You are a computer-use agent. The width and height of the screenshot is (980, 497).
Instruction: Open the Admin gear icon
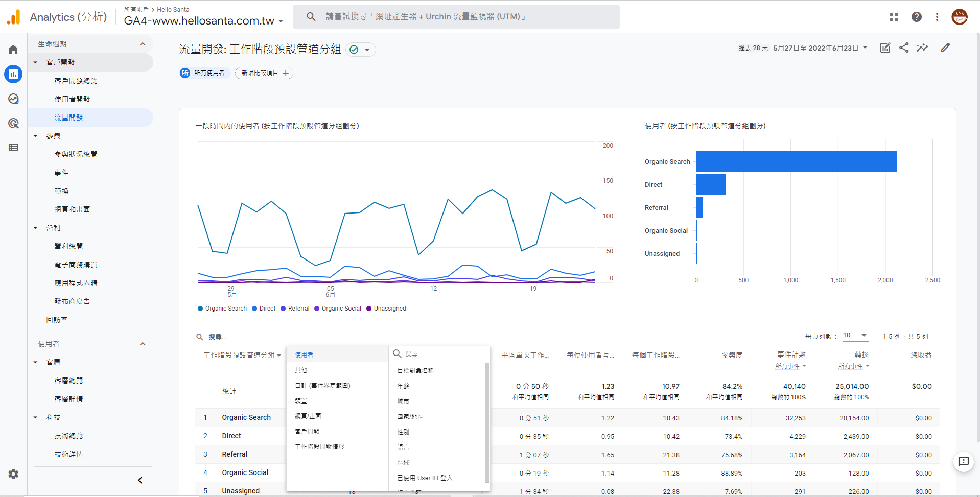coord(13,474)
